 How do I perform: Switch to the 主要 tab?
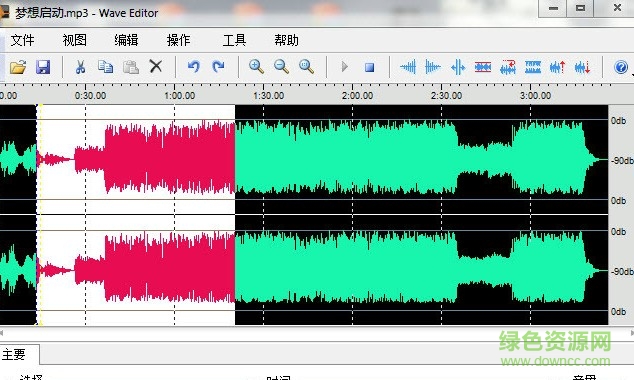14,355
